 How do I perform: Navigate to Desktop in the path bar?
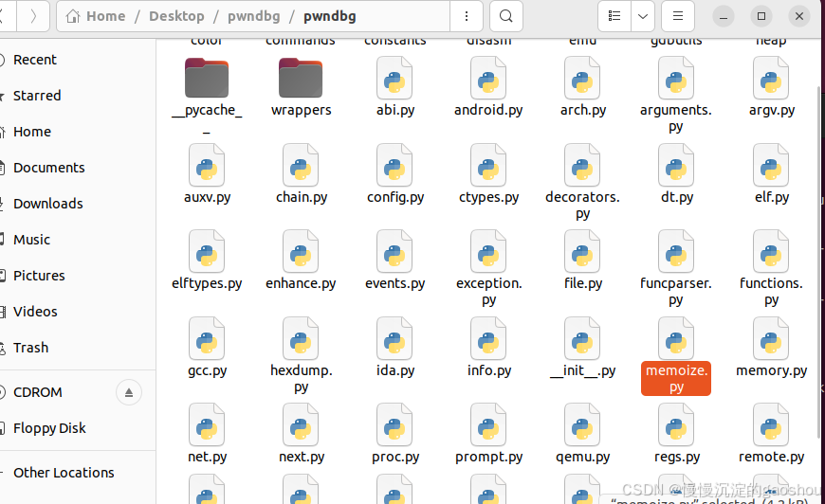[x=176, y=16]
